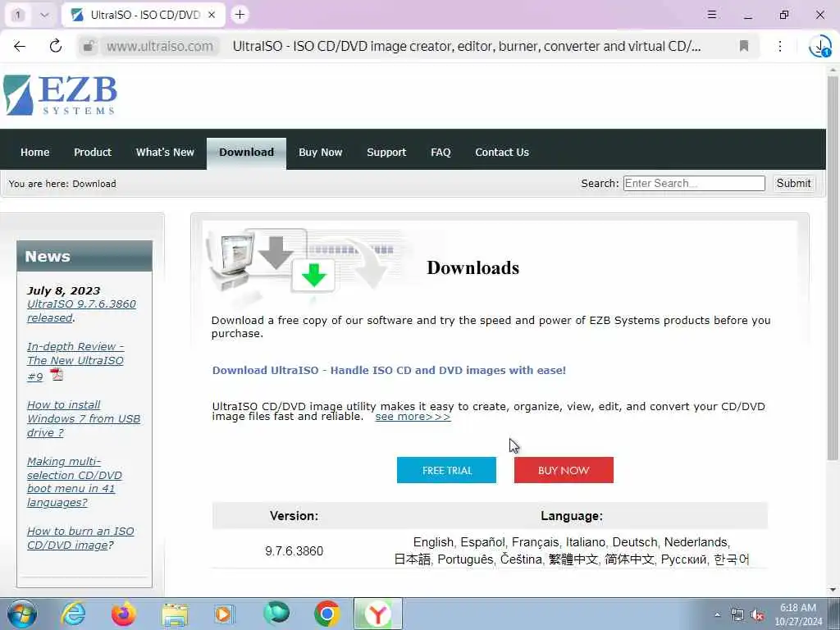
Task: Launch Firefox from the taskbar
Action: tap(124, 614)
